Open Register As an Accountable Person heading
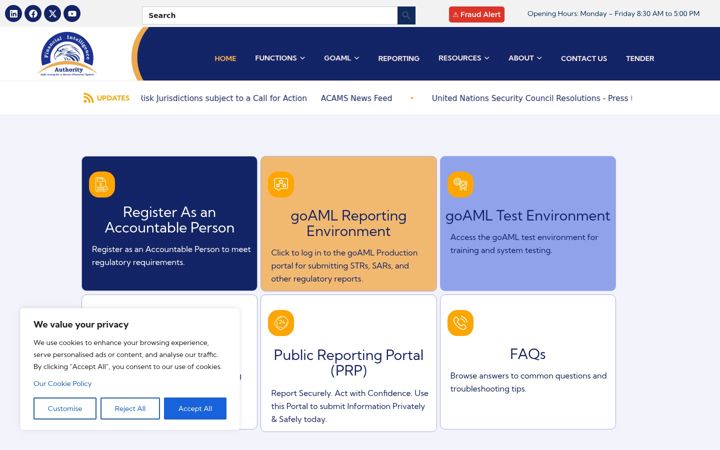This screenshot has width=720, height=450. [169, 220]
